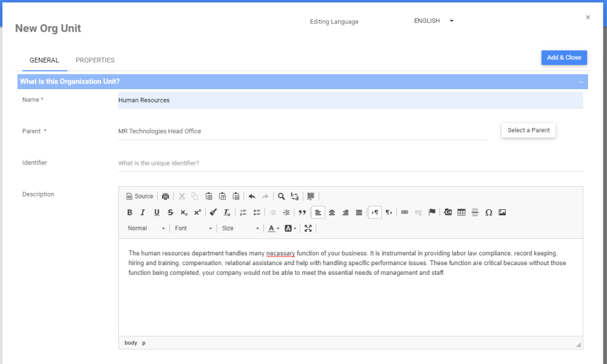Toggle underline formatting
This screenshot has height=364, width=607.
[x=157, y=212]
